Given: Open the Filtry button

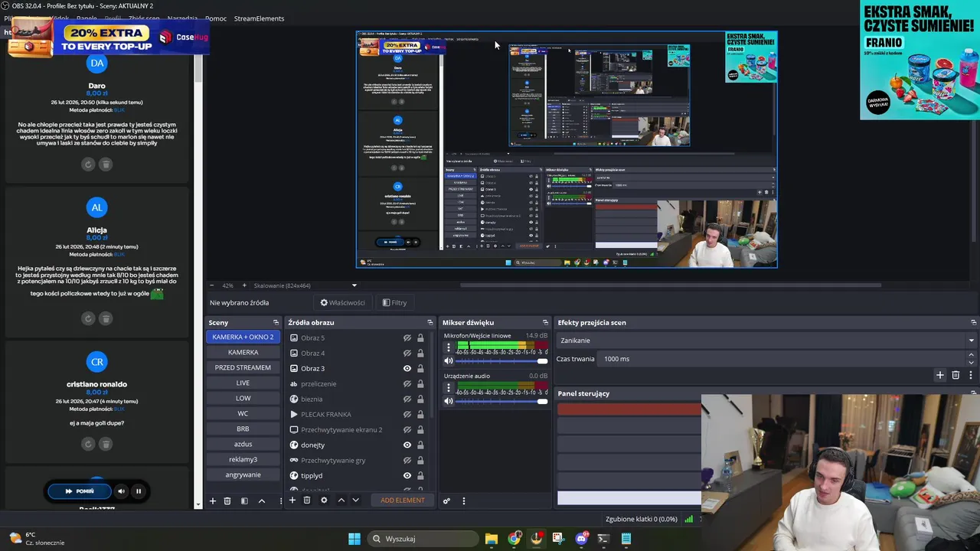Looking at the screenshot, I should point(394,302).
